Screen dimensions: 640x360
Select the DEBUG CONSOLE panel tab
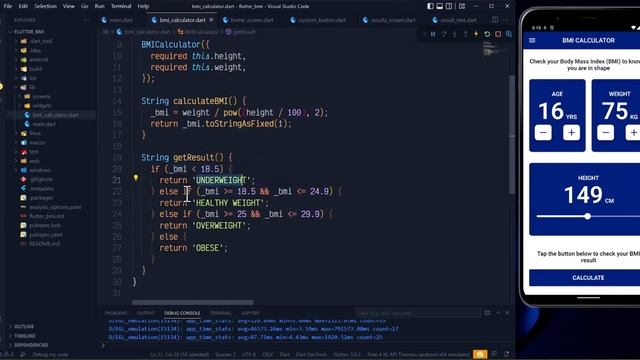click(x=182, y=313)
